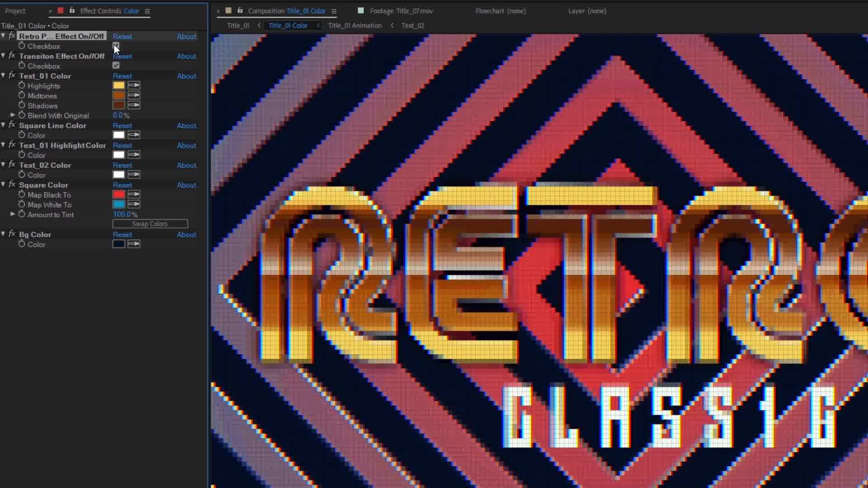Collapse the Square Color effect group
The width and height of the screenshot is (868, 488).
coord(4,185)
